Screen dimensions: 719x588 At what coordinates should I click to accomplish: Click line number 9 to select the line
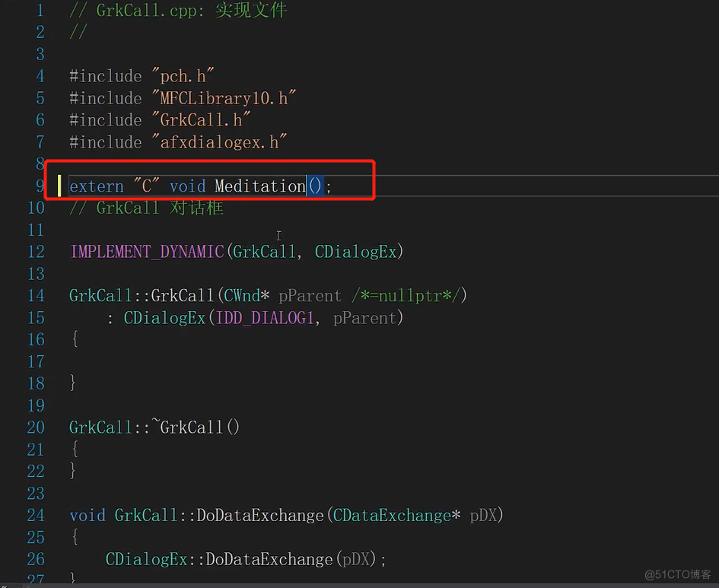39,186
